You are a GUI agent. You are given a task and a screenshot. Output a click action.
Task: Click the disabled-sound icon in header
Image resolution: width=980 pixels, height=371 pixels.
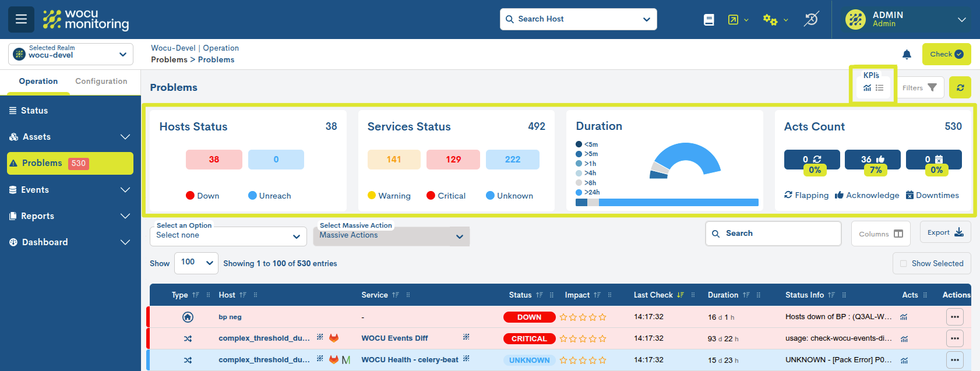click(811, 19)
